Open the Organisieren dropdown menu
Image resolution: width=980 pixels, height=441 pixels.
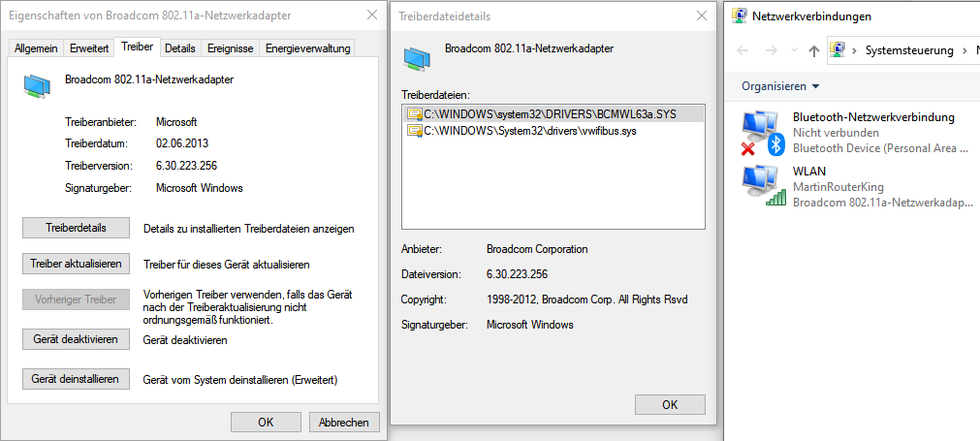pyautogui.click(x=780, y=86)
